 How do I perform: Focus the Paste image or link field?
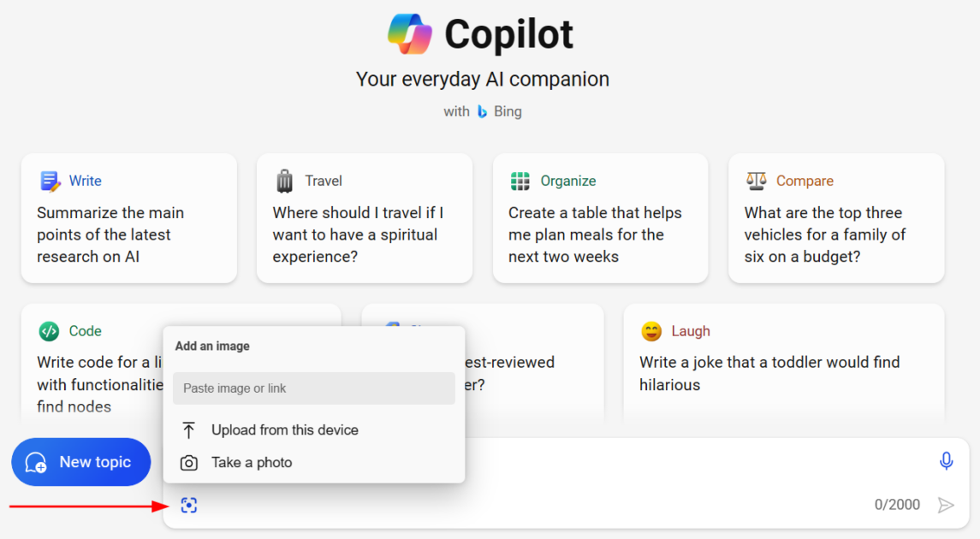[x=314, y=388]
